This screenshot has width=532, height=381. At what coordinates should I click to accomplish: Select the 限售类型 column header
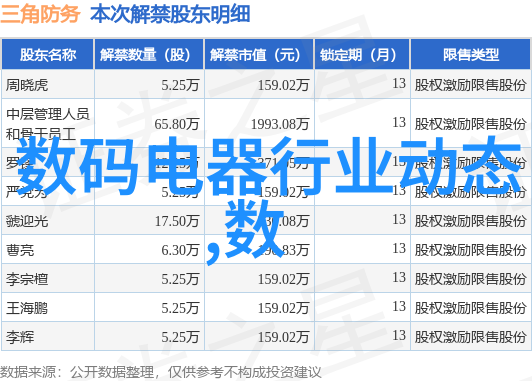471,55
